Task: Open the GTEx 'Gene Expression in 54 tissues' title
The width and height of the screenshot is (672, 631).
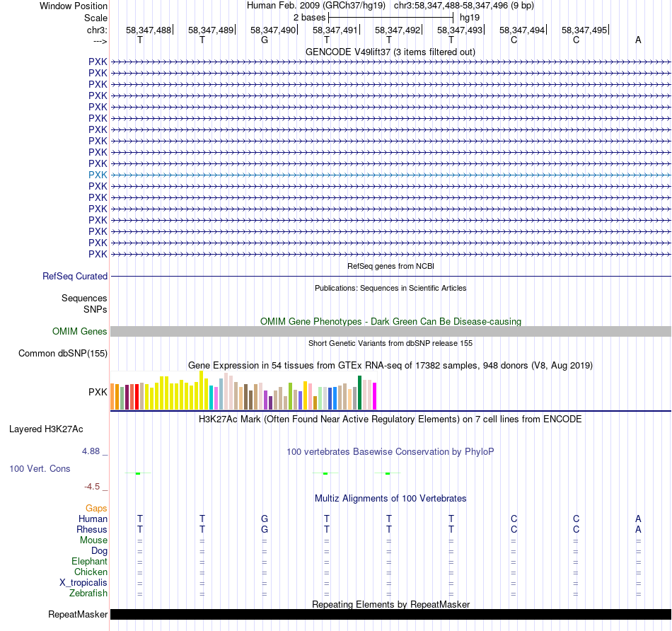Action: click(390, 365)
